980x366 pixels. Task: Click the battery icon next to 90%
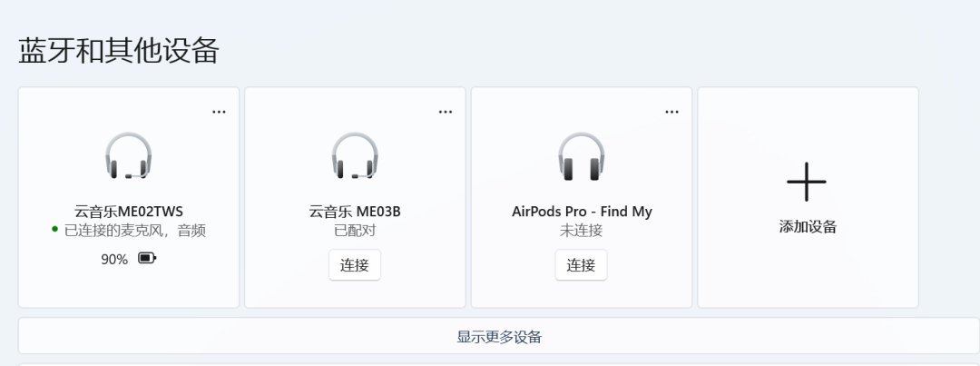[147, 259]
